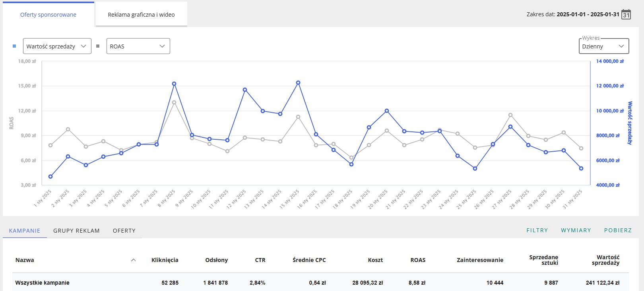644x291 pixels.
Task: Open FILTRY options
Action: point(537,230)
